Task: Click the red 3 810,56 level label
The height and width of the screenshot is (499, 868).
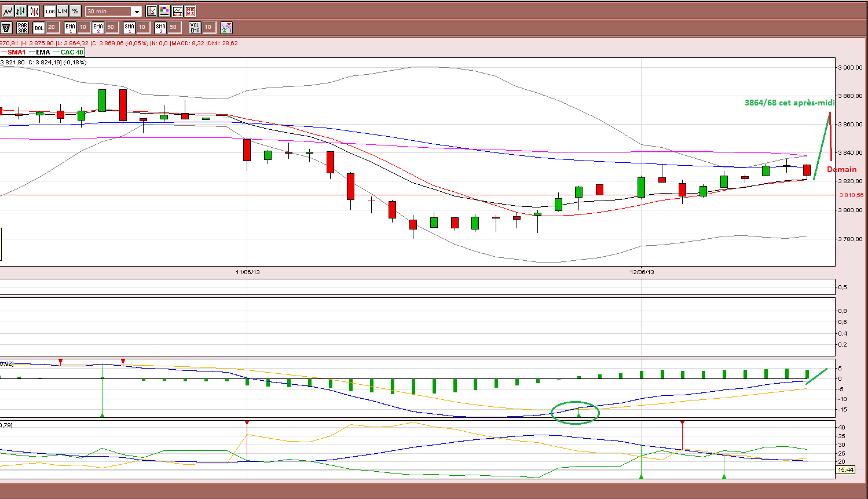Action: pos(851,195)
